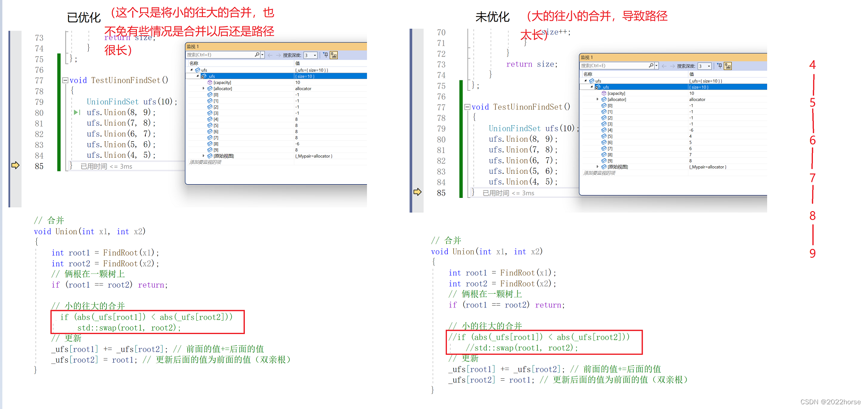Click 添加要监视的项 row in optimized watch
Viewport: 868px width, 409px height.
tap(206, 162)
